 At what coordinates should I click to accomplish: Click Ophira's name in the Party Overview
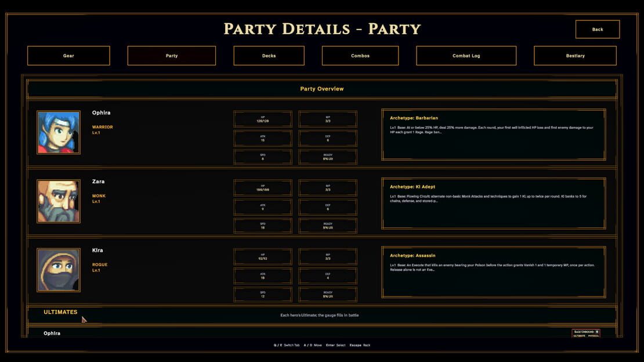tap(101, 113)
